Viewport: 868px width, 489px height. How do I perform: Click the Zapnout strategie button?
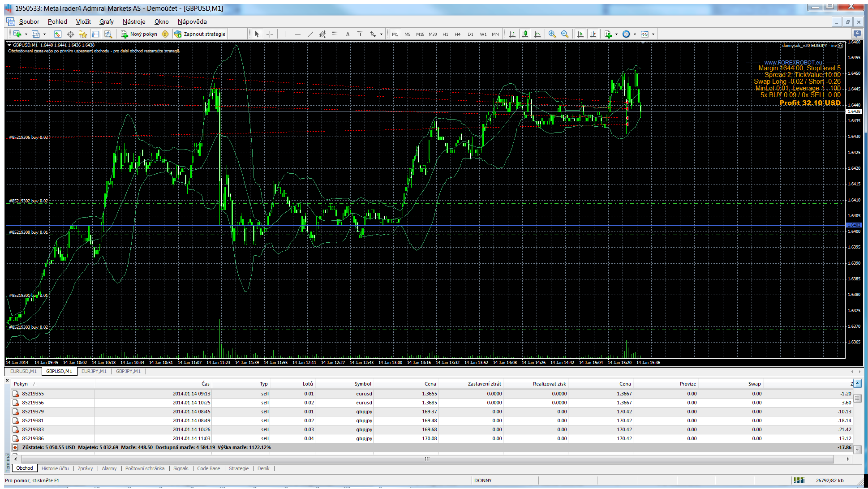[200, 34]
